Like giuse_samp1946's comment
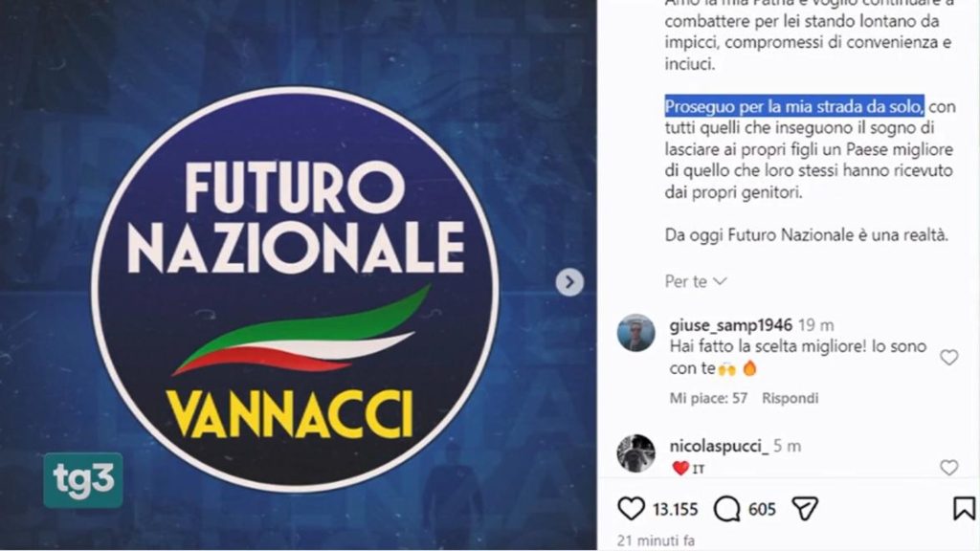 coord(948,358)
